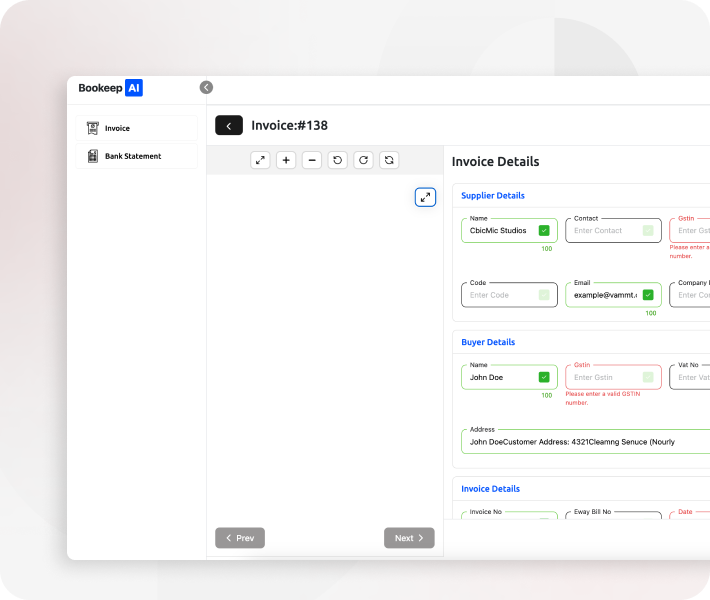Click the blue-bordered expand preview icon
710x600 pixels.
click(x=426, y=197)
